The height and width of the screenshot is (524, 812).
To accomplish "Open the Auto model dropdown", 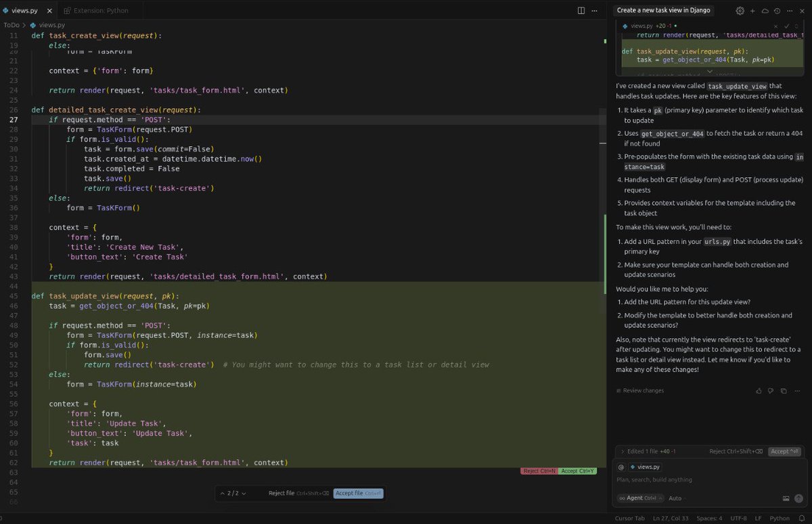I will 677,498.
